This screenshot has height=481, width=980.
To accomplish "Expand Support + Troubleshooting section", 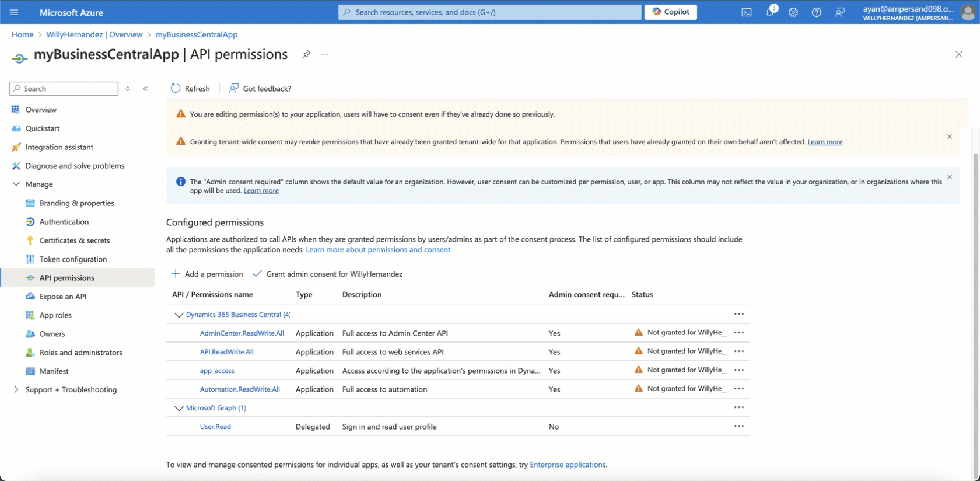I will [x=16, y=390].
